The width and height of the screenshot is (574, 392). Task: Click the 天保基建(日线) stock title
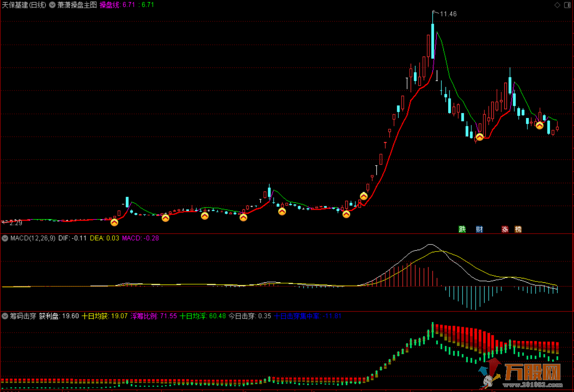(24, 5)
